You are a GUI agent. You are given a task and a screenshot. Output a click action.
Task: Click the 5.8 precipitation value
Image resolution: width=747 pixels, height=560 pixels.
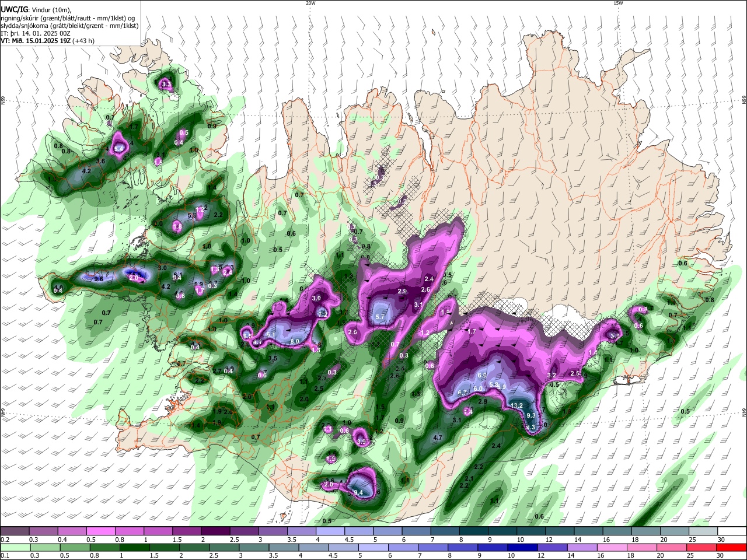click(x=191, y=215)
